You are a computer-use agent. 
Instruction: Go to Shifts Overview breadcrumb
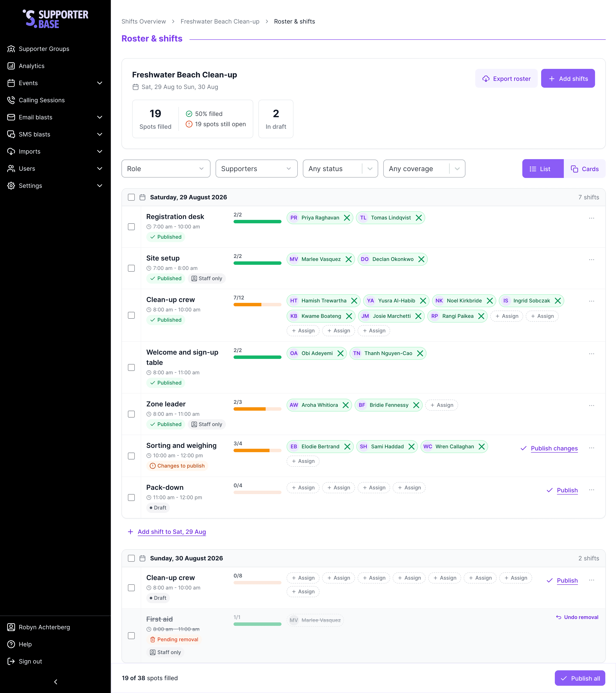tap(143, 21)
